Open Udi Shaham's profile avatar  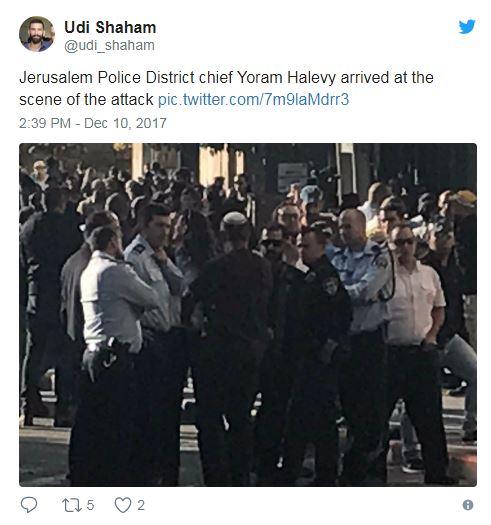tap(37, 34)
